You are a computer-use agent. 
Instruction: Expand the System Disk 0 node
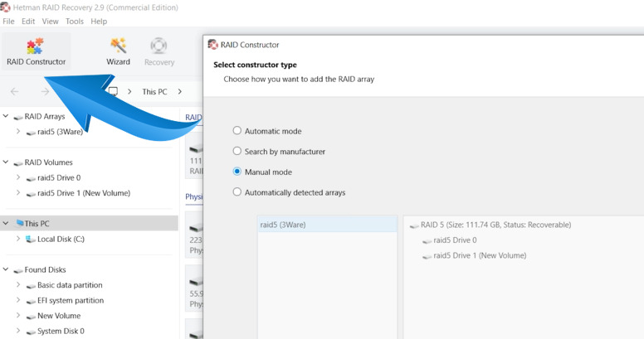tap(18, 331)
